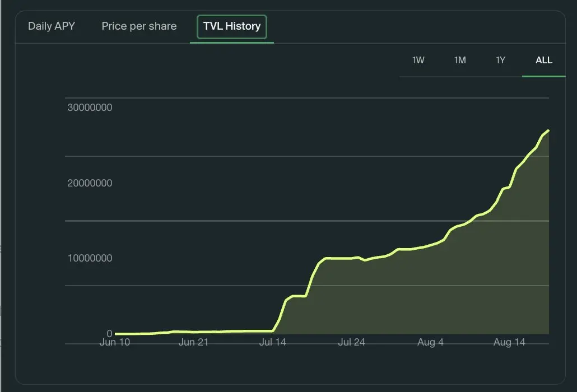This screenshot has height=392, width=577.
Task: Switch to the Daily APY tab
Action: [52, 26]
